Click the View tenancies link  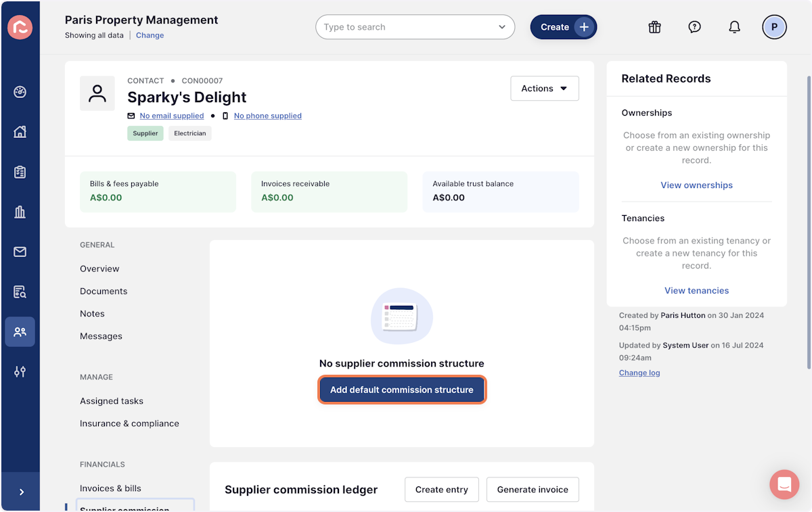(696, 290)
